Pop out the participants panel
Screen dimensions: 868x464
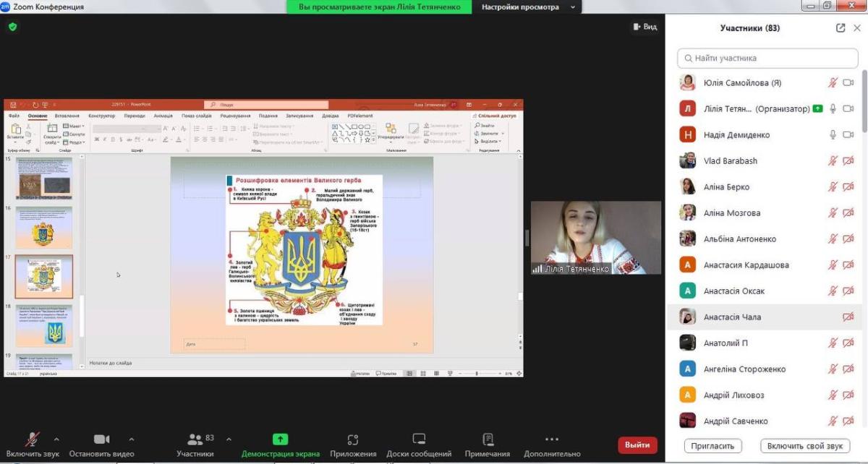841,28
